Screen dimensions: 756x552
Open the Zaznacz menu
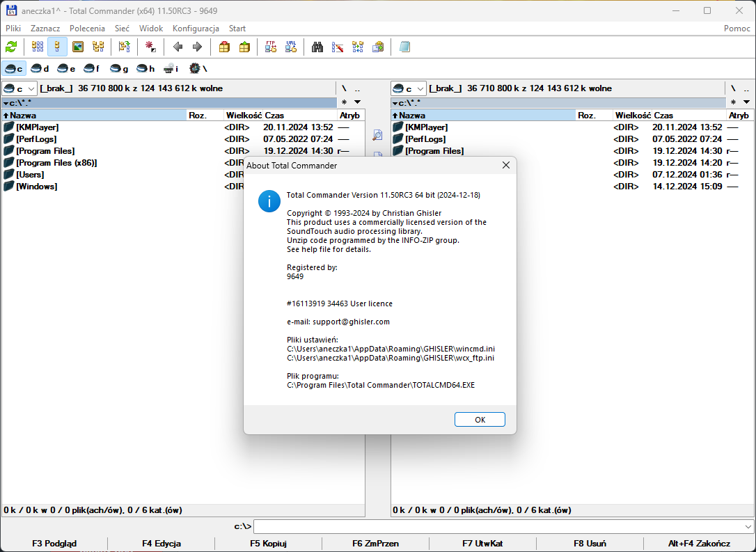coord(45,29)
